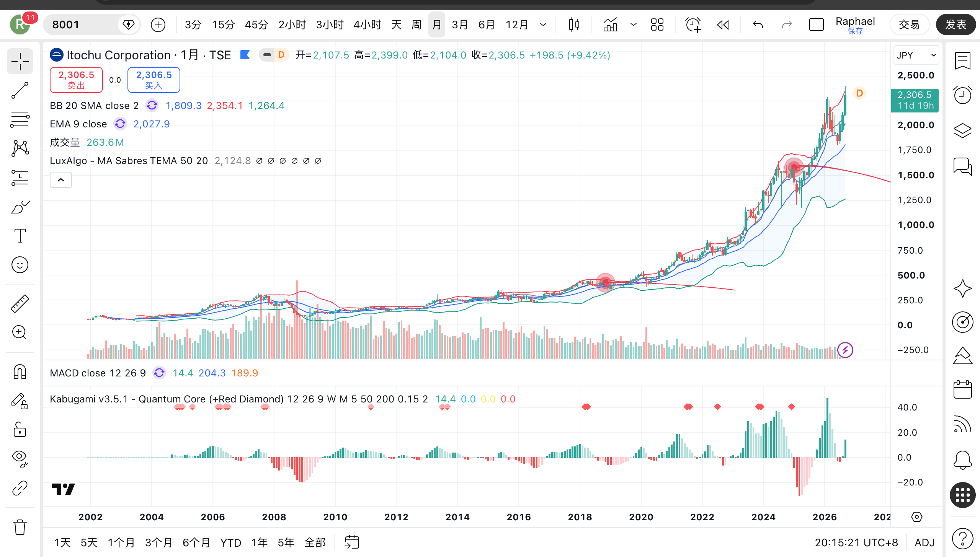Screen dimensions: 980x557
Task: Open the price scale settings gear
Action: pyautogui.click(x=916, y=517)
